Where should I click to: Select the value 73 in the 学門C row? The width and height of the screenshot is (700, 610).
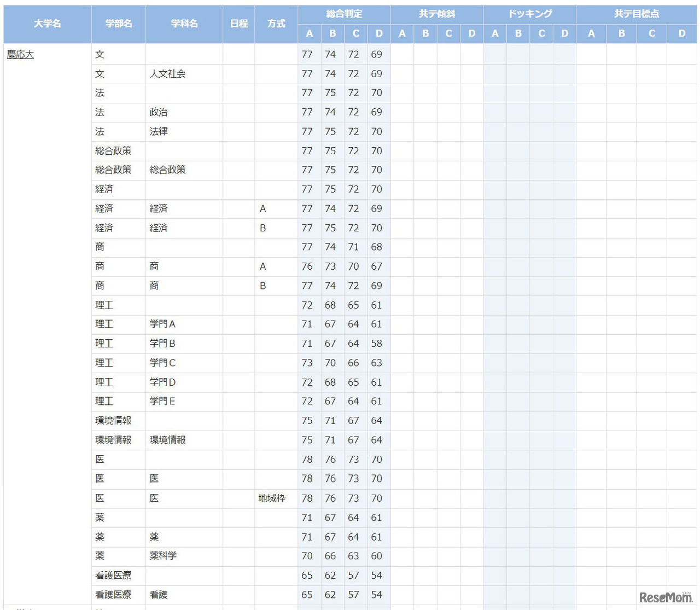[x=307, y=363]
